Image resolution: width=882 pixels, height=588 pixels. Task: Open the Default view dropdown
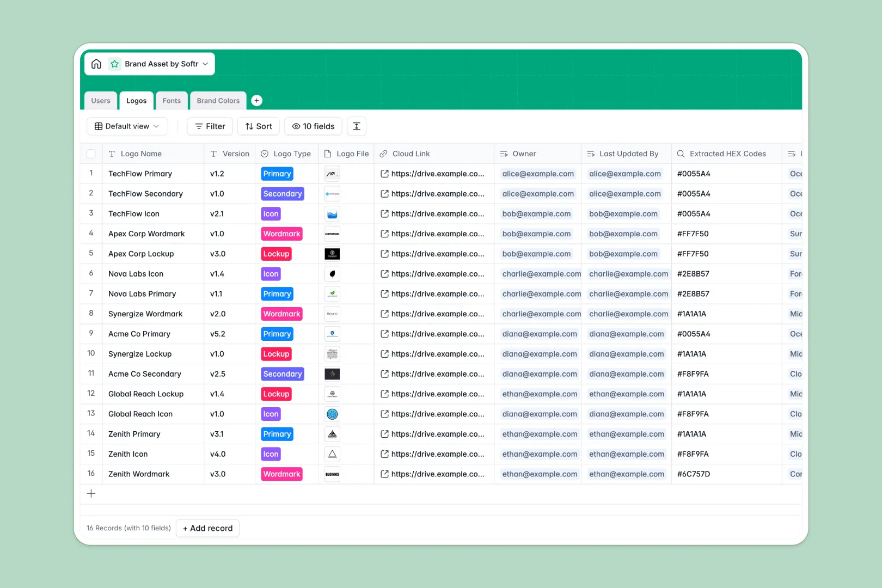(127, 126)
